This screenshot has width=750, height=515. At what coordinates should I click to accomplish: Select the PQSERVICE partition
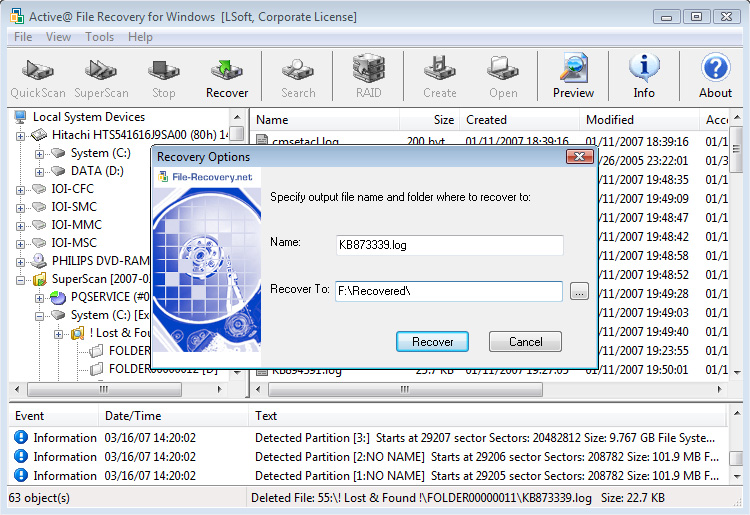100,297
